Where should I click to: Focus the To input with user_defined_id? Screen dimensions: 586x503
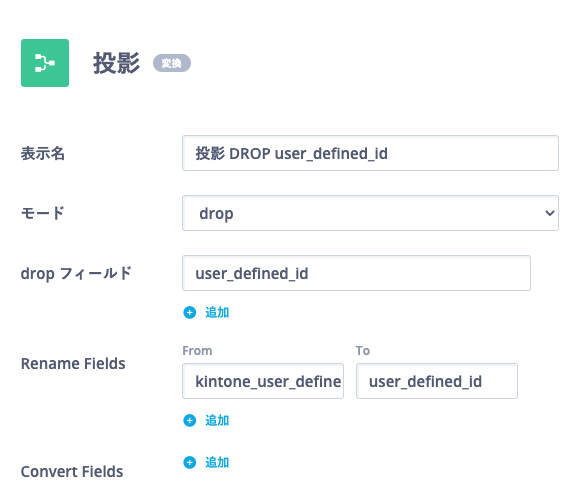click(x=437, y=381)
